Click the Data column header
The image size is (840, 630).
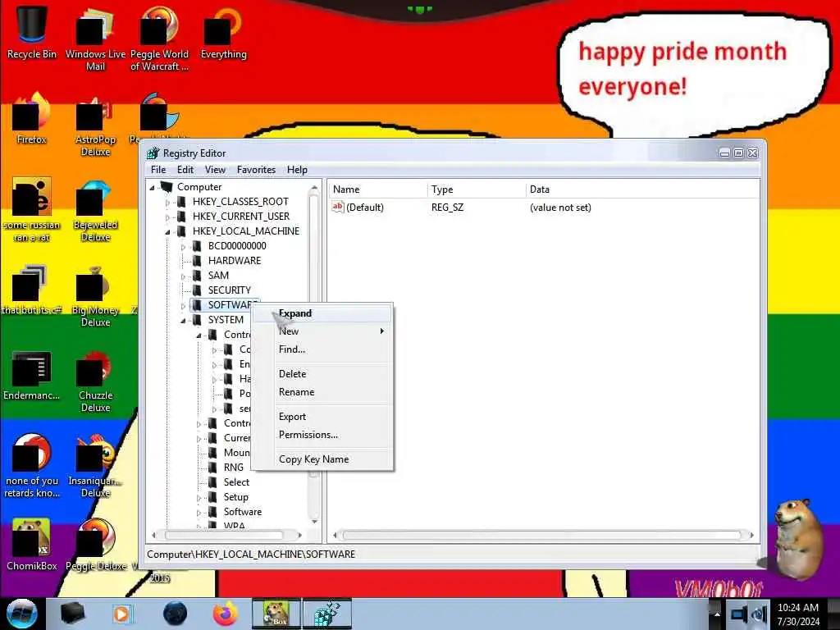click(x=641, y=189)
